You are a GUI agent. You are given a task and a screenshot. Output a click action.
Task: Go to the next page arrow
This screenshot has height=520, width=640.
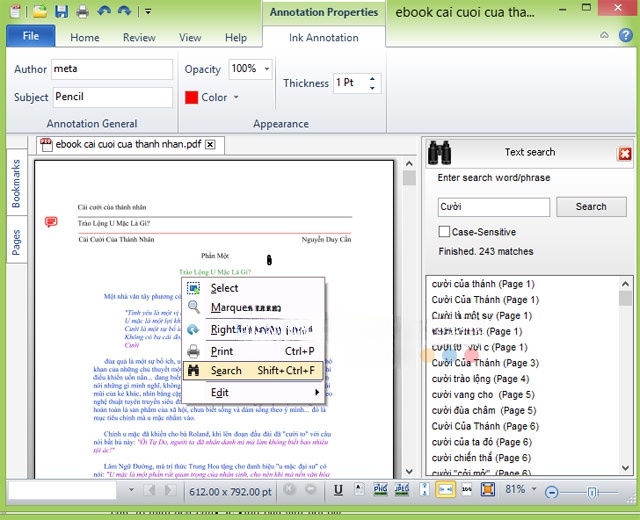click(170, 490)
